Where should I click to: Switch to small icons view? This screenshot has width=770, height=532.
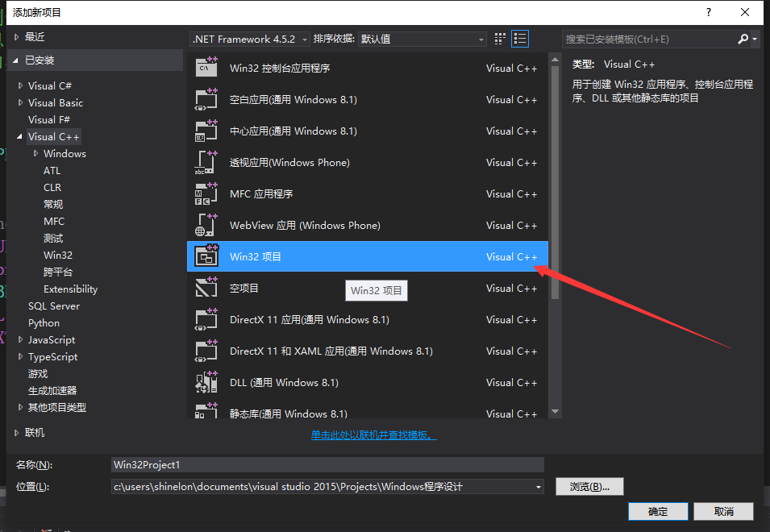click(x=501, y=39)
